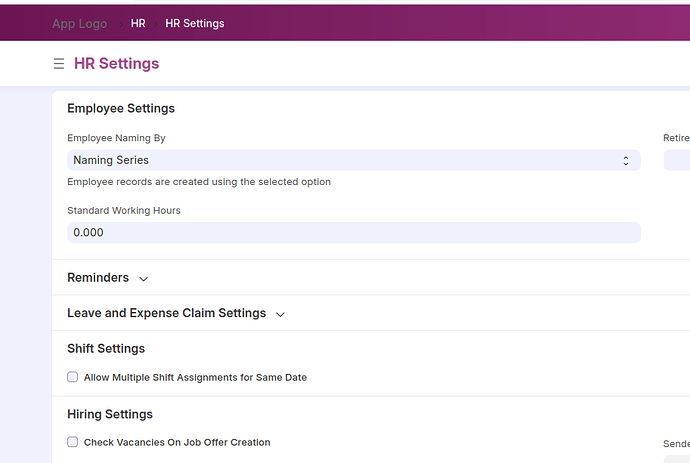Tick the Check Vacancies On Job Offer Creation checkbox
This screenshot has height=463, width=690.
pos(72,442)
